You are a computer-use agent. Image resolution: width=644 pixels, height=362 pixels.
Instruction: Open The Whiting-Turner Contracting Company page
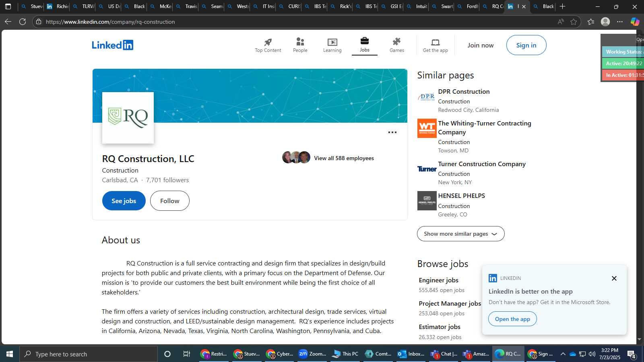click(x=485, y=128)
